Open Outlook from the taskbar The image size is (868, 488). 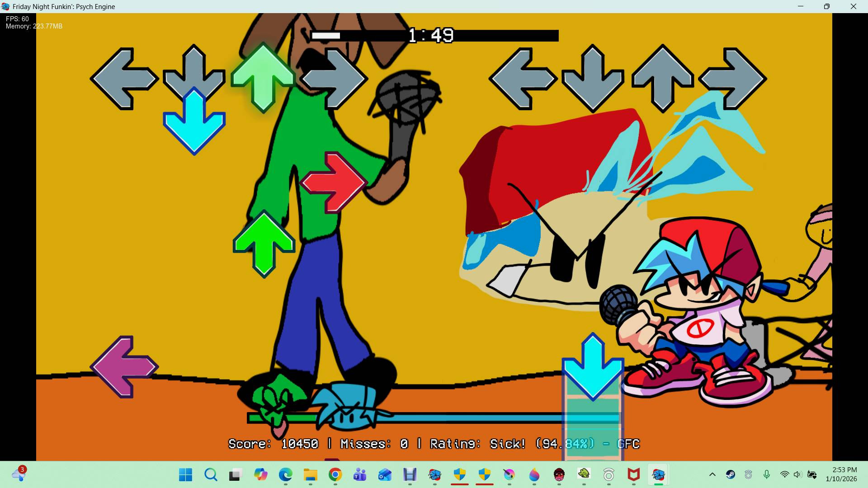coord(385,475)
